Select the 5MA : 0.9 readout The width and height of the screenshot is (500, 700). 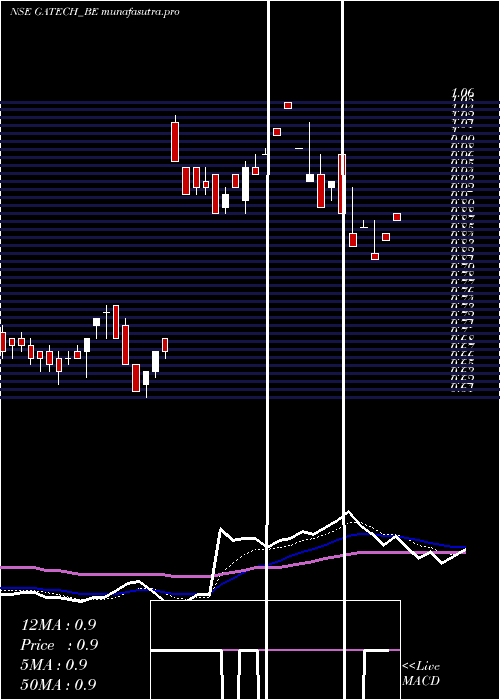pos(54,665)
